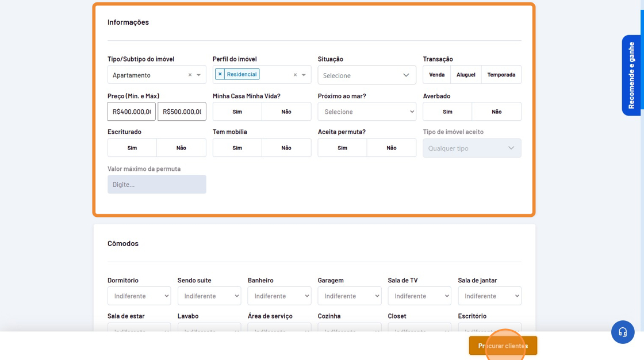Set Escriturado to Sim
The height and width of the screenshot is (360, 644).
pyautogui.click(x=132, y=148)
